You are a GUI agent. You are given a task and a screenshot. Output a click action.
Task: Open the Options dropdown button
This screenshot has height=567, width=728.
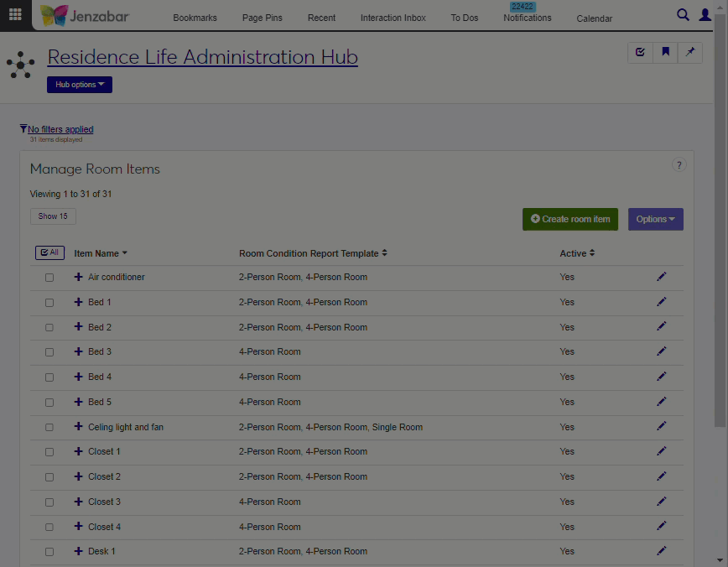(655, 219)
